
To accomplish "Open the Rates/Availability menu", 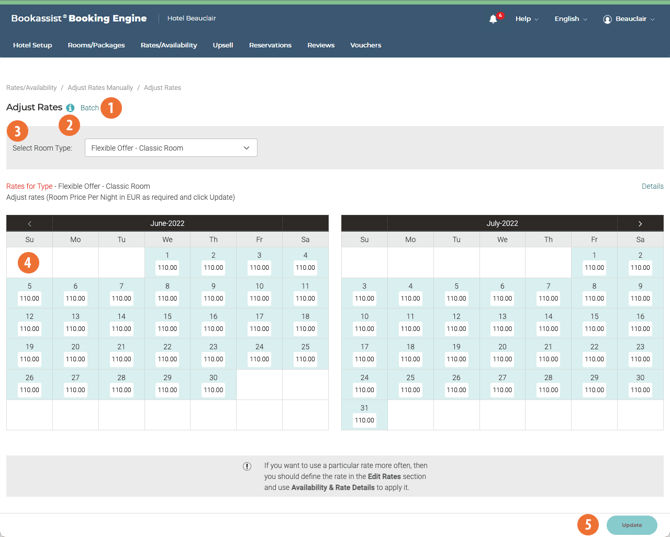I will coord(168,45).
